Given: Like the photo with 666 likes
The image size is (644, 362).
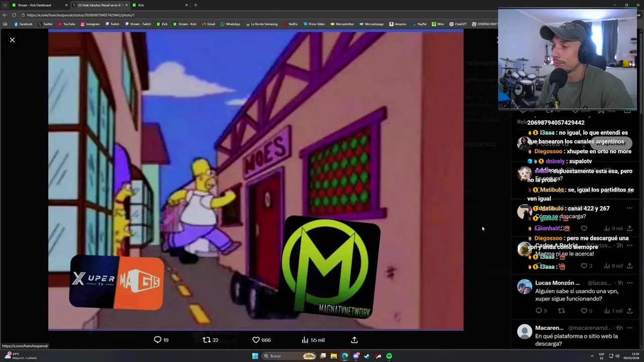Looking at the screenshot, I should [261, 340].
